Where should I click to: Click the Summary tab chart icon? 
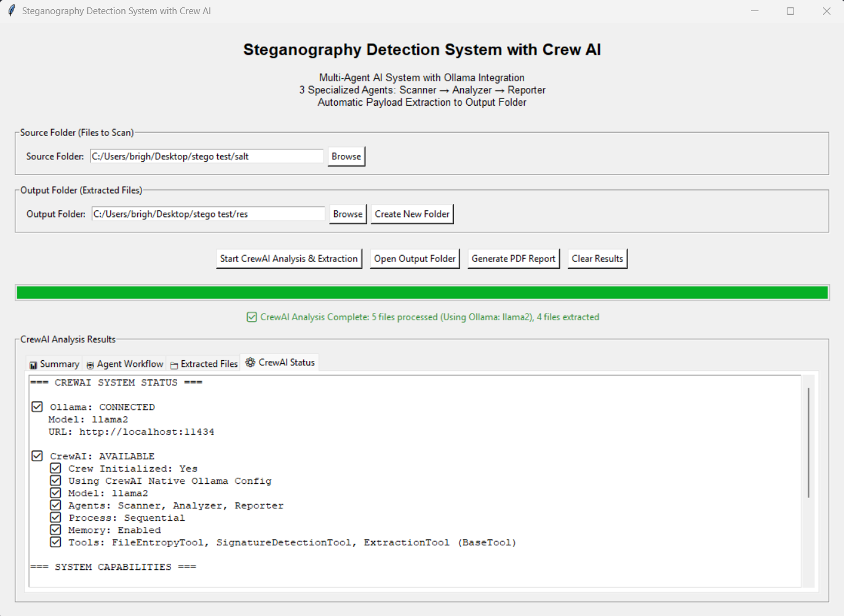tap(33, 365)
